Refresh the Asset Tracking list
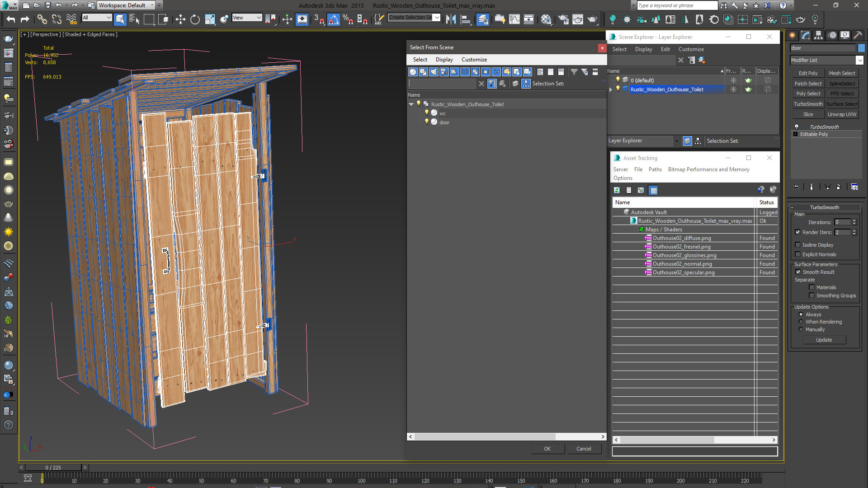This screenshot has width=868, height=488. click(617, 190)
